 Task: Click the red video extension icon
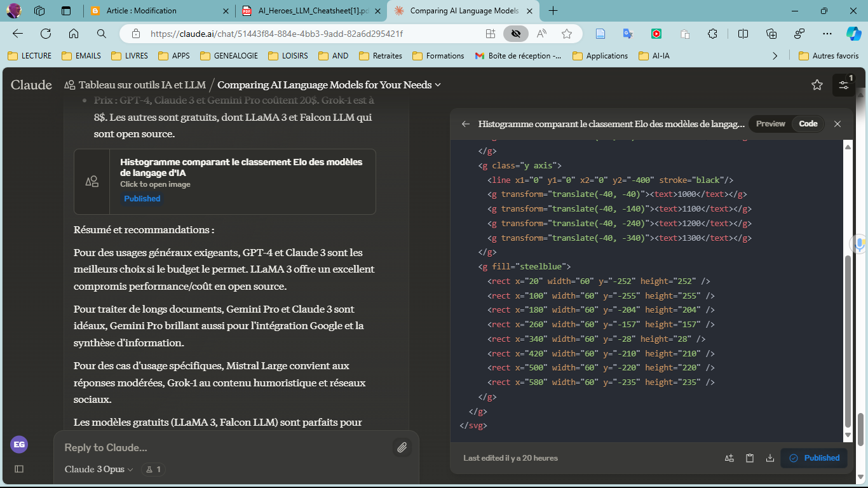coord(656,34)
